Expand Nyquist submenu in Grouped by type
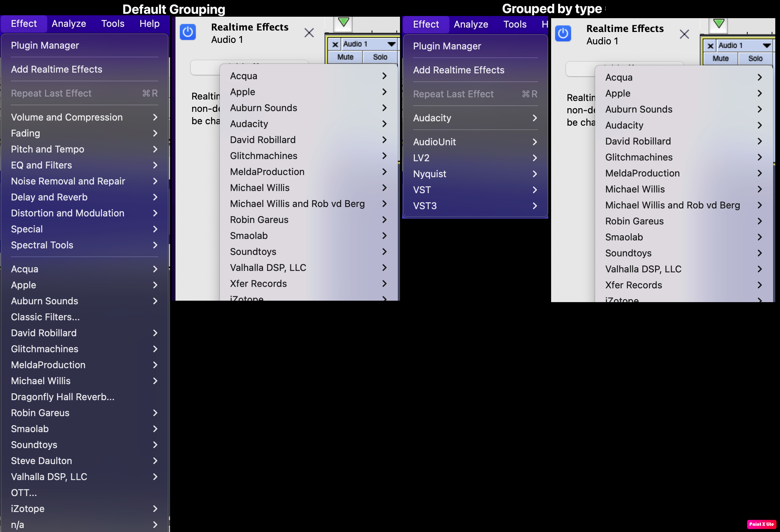780x532 pixels. tap(475, 174)
